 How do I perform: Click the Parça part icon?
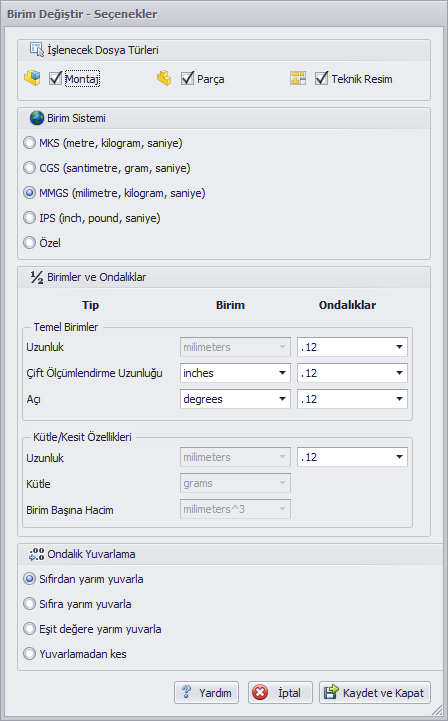tap(164, 78)
